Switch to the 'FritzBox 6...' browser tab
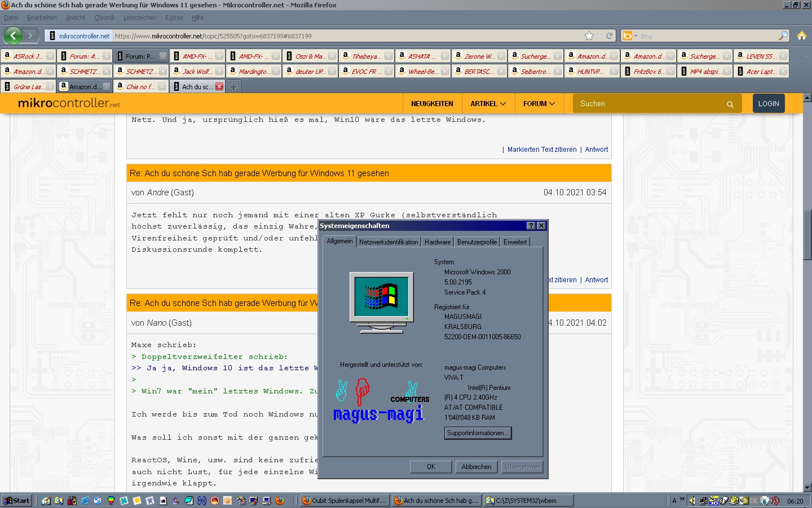This screenshot has height=508, width=812. coord(648,71)
